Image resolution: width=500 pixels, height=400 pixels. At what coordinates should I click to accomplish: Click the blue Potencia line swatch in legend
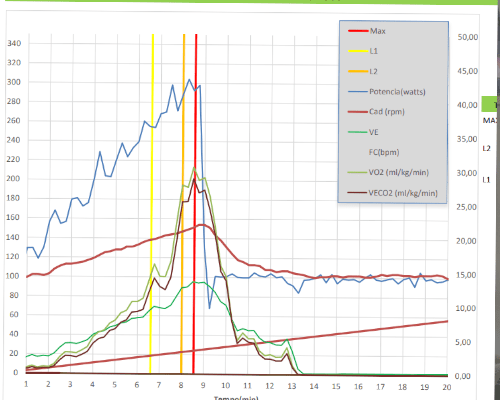(358, 92)
